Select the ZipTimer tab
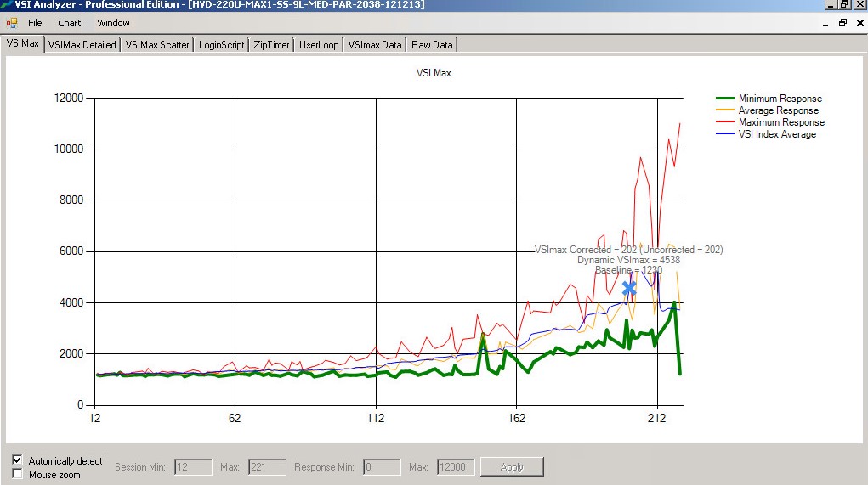The width and height of the screenshot is (868, 485). [x=271, y=45]
